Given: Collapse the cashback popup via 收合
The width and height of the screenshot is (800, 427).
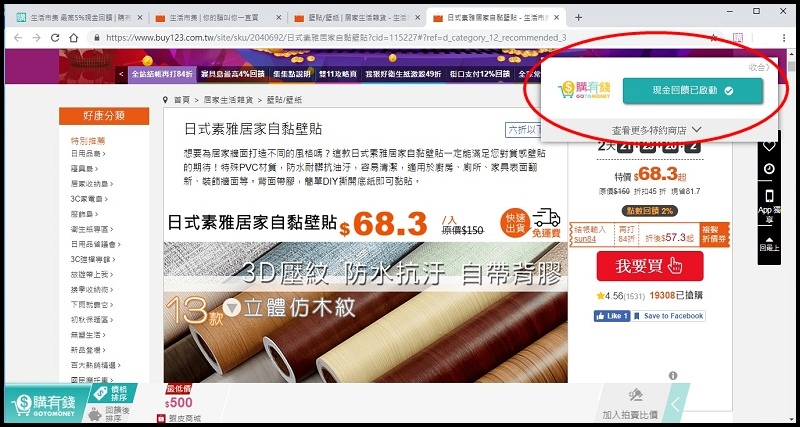Looking at the screenshot, I should 759,67.
